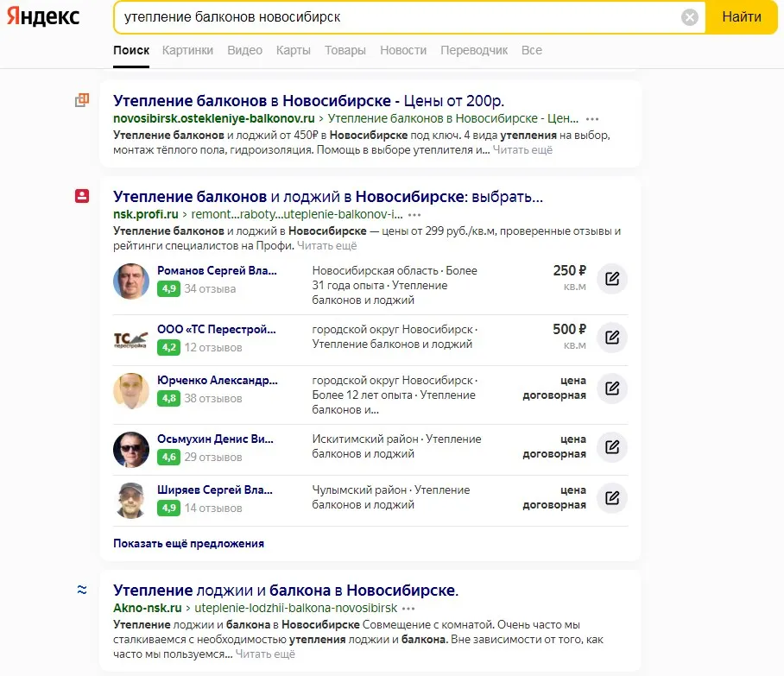This screenshot has width=784, height=676.
Task: Click the edit icon in Романов Сергей row
Action: pyautogui.click(x=612, y=279)
